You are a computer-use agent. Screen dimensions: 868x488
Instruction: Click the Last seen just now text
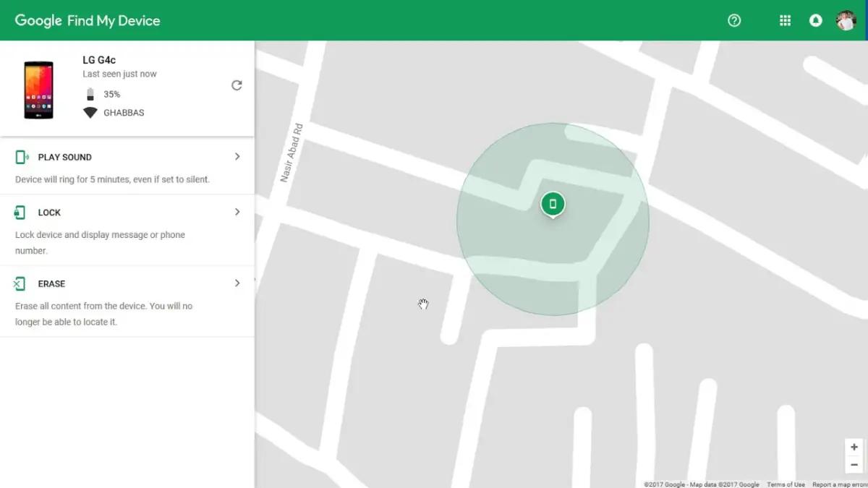tap(119, 74)
